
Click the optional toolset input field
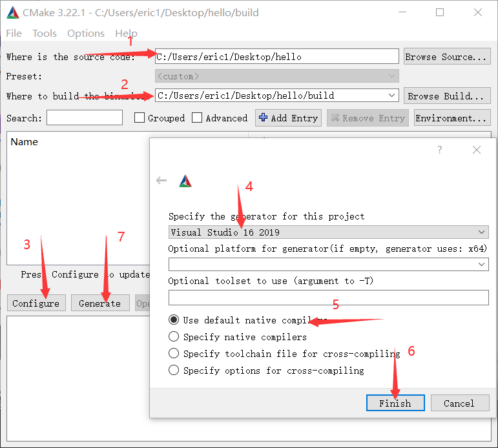(x=328, y=298)
